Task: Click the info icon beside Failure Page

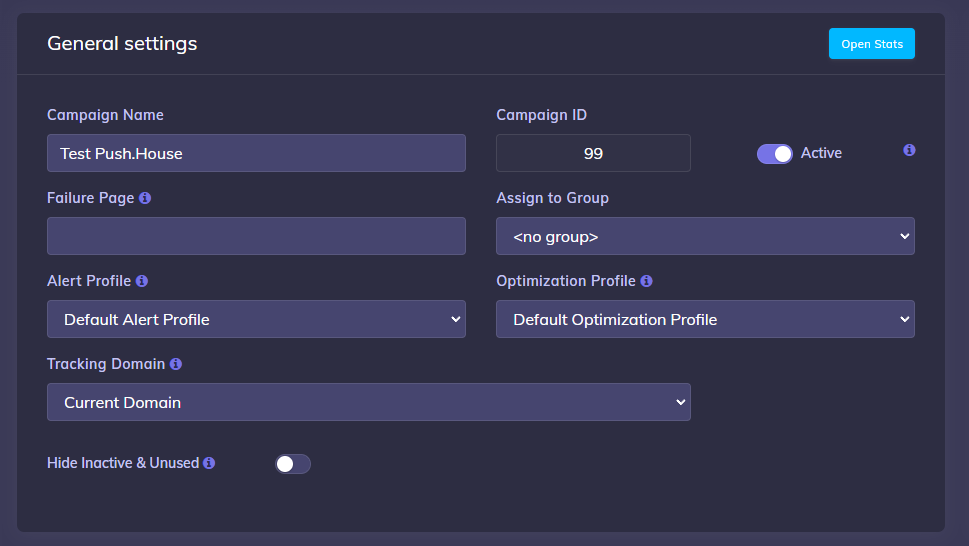Action: [145, 198]
